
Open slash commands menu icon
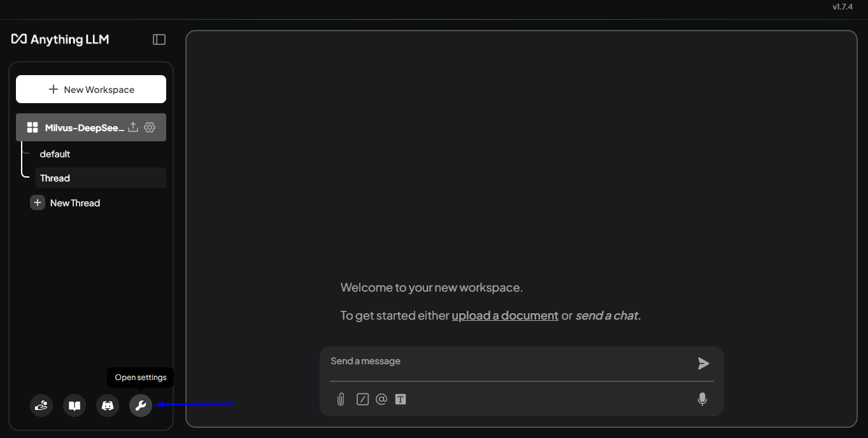coord(362,400)
